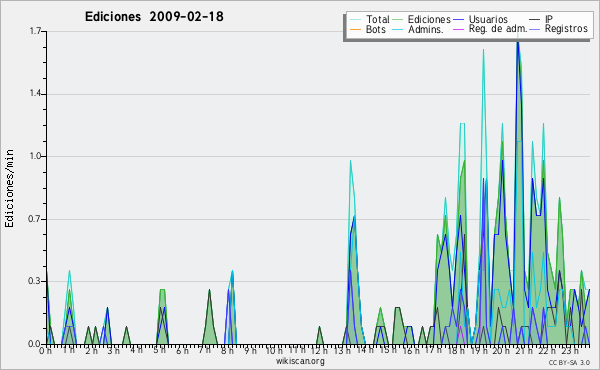Click the chart title 'Ediciones 2009-02-18'
Screen dimensions: 600x370
pos(154,17)
